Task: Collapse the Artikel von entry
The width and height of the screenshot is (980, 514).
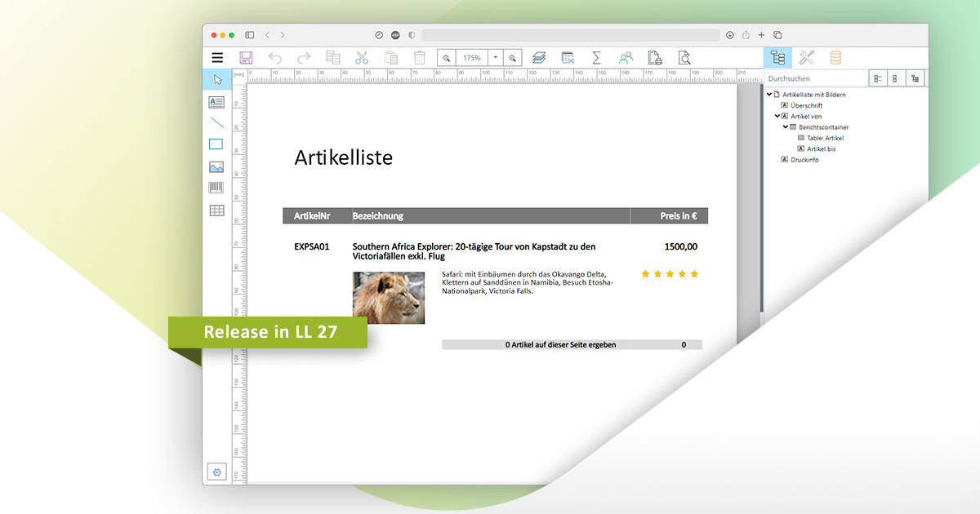Action: pos(778,116)
